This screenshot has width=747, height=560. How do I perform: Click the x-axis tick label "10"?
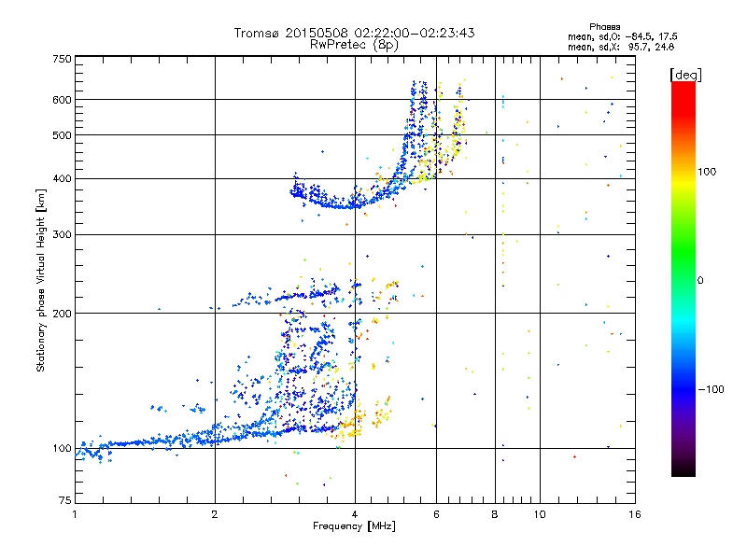tap(540, 514)
